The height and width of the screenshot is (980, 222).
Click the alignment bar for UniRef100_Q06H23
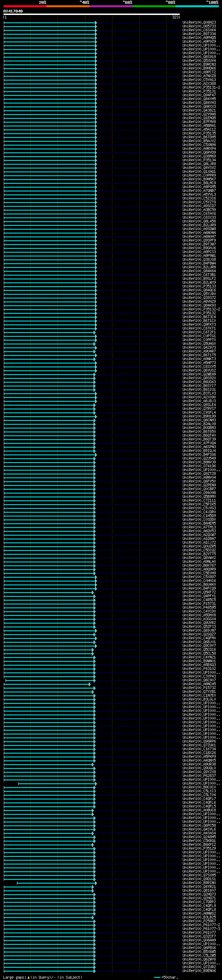tap(50, 23)
